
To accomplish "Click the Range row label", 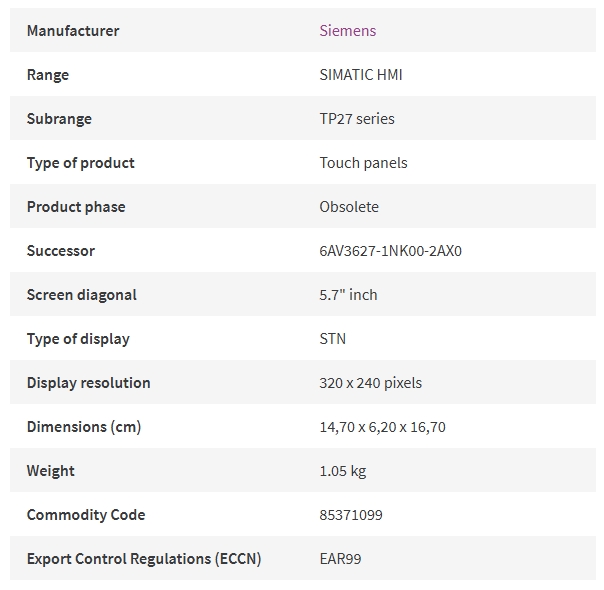I will pyautogui.click(x=48, y=75).
